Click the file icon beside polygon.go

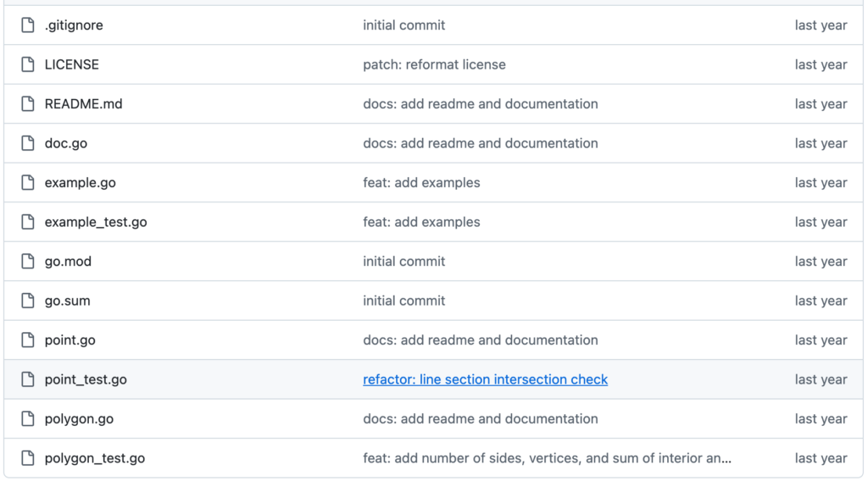point(28,419)
